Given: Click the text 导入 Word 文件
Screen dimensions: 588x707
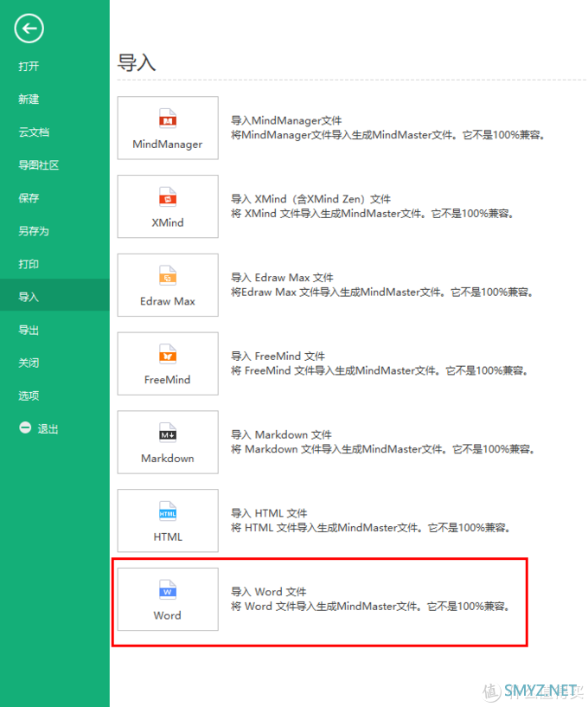Looking at the screenshot, I should click(269, 592).
